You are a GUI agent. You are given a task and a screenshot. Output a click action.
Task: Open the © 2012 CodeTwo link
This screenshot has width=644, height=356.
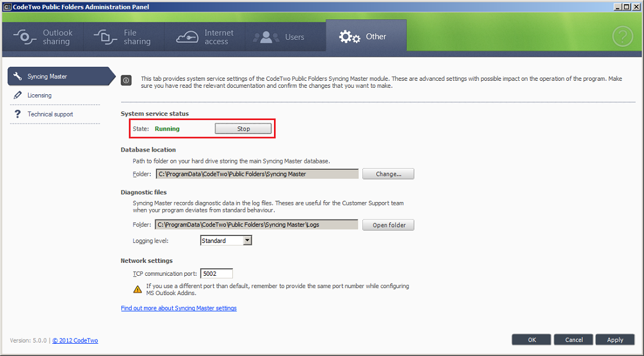click(75, 340)
